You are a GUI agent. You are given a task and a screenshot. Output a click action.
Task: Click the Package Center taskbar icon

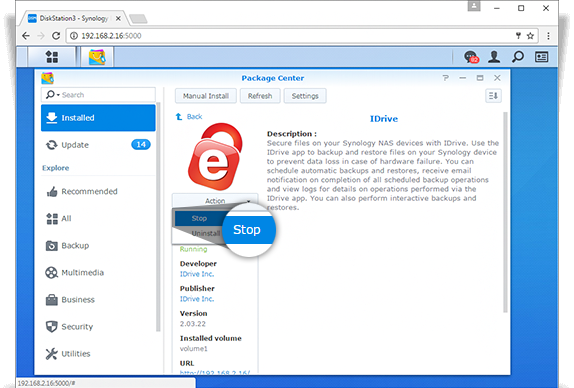click(97, 57)
